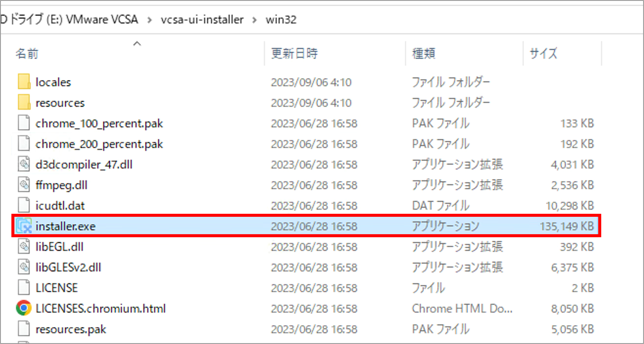Click the 135,149 KB size value
The image size is (644, 344).
coord(567,227)
